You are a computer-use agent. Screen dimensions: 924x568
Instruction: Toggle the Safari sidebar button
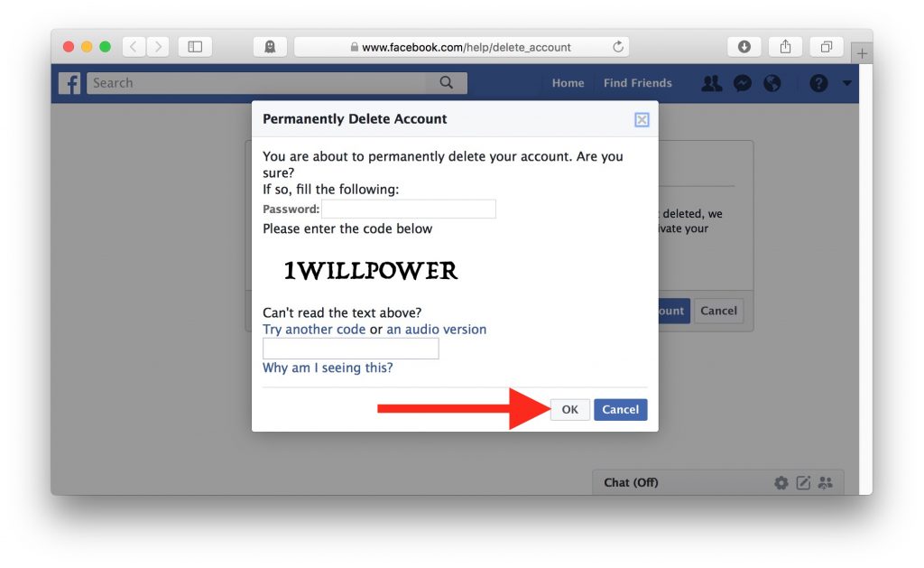tap(195, 47)
